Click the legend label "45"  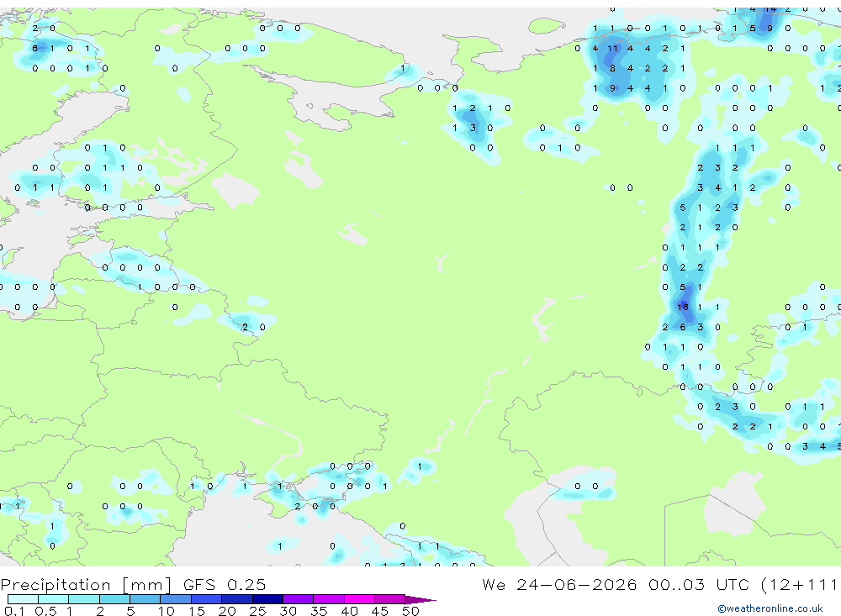380,611
